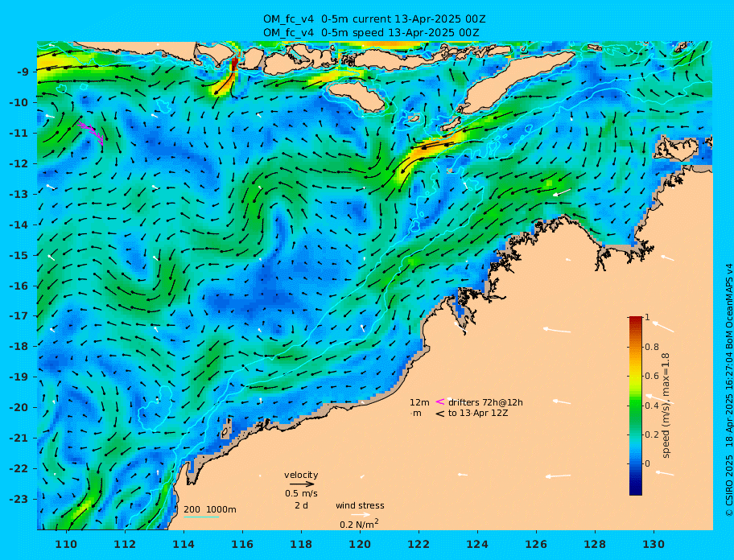Image resolution: width=734 pixels, height=560 pixels.
Task: Click the '0.5 m/s' velocity scale label
Action: point(302,493)
